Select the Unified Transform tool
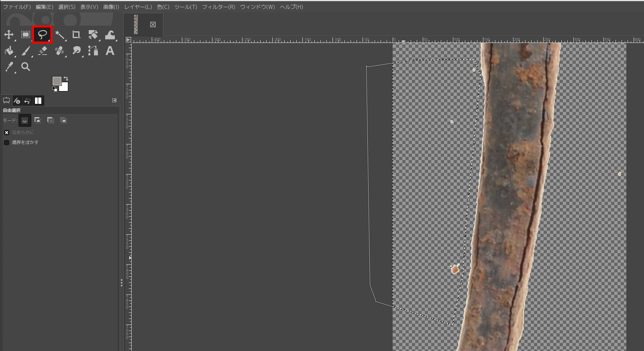 click(x=93, y=35)
